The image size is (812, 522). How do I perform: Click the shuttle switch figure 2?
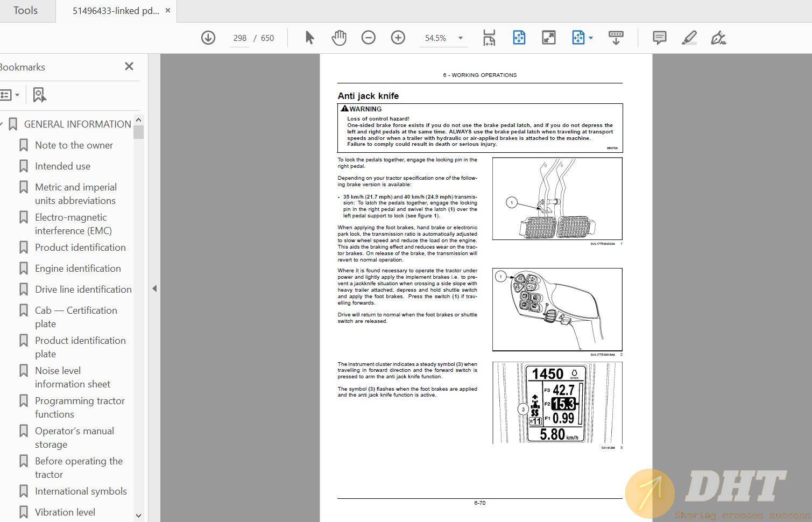pos(557,309)
